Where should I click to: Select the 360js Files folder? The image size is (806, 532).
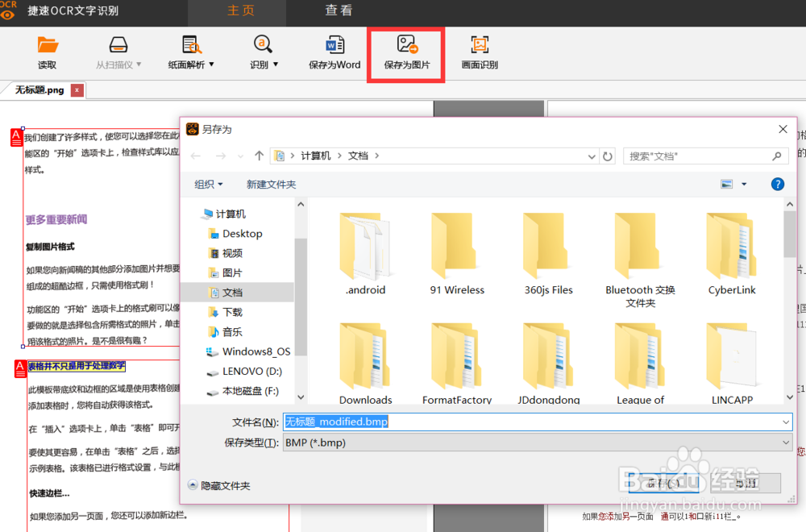coord(548,254)
